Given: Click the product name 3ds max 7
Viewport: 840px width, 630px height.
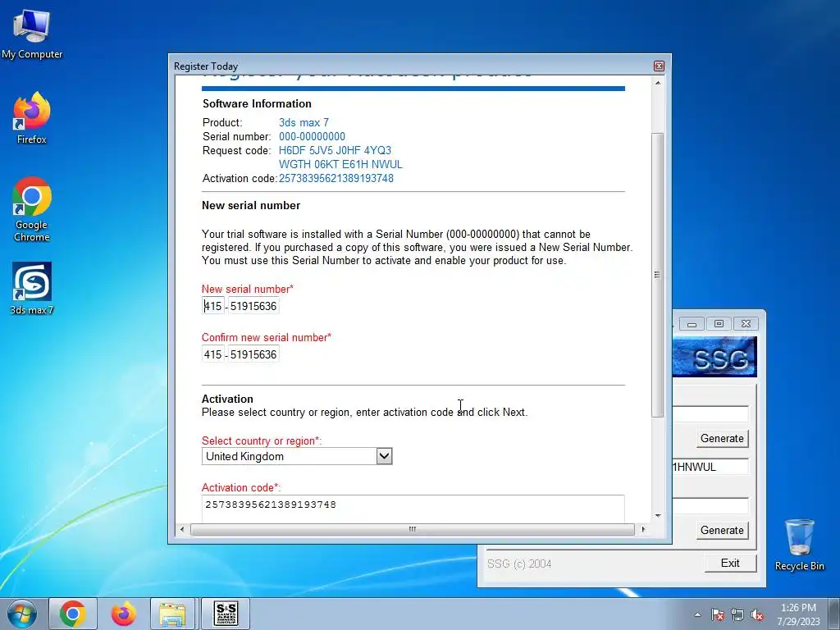Looking at the screenshot, I should (x=304, y=123).
